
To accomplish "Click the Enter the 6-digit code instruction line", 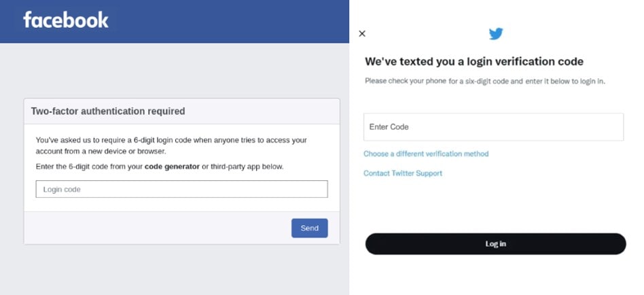I will [160, 167].
